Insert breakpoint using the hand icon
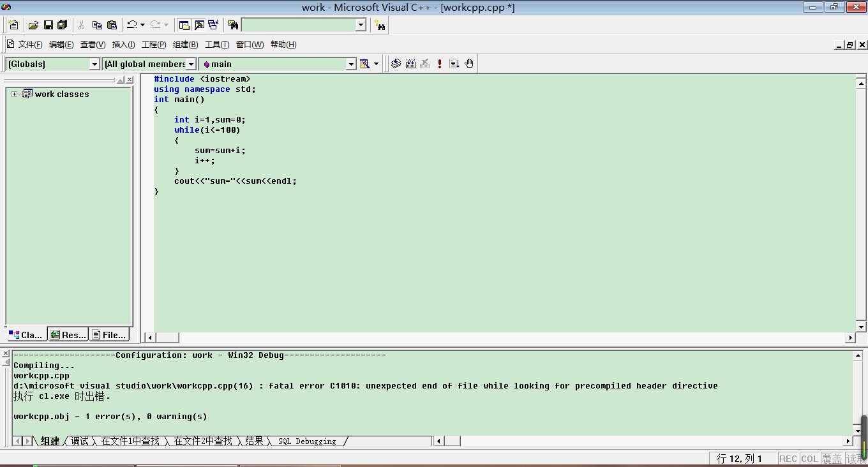This screenshot has height=467, width=868. pyautogui.click(x=469, y=64)
